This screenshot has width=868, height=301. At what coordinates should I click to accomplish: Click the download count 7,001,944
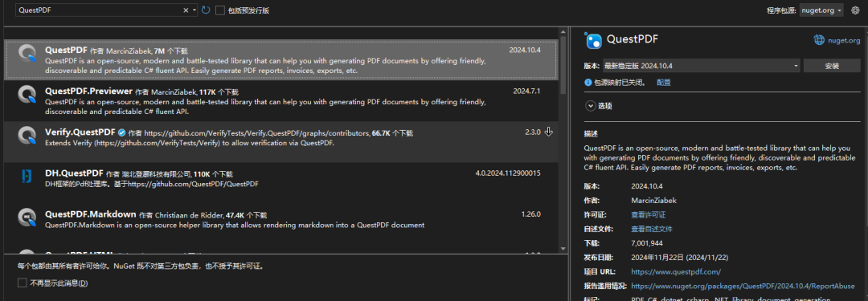(x=646, y=243)
